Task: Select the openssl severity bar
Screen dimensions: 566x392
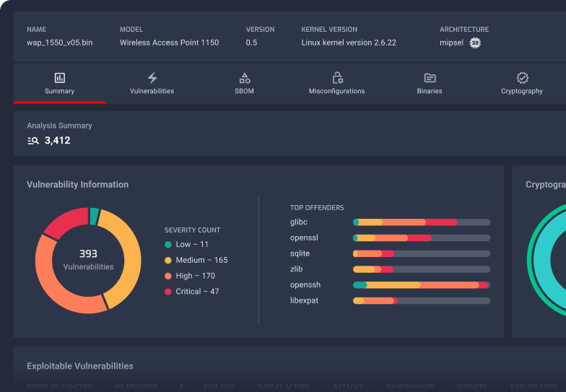Action: click(422, 238)
